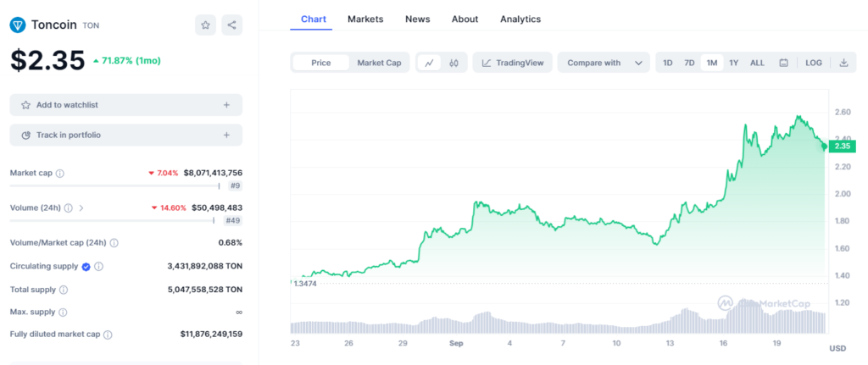
Task: Expand Volume (24h) chevron arrow
Action: coord(81,207)
